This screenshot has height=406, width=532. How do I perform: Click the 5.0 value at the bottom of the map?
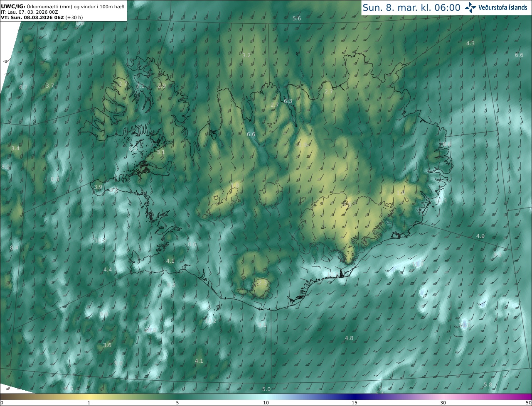pyautogui.click(x=266, y=389)
